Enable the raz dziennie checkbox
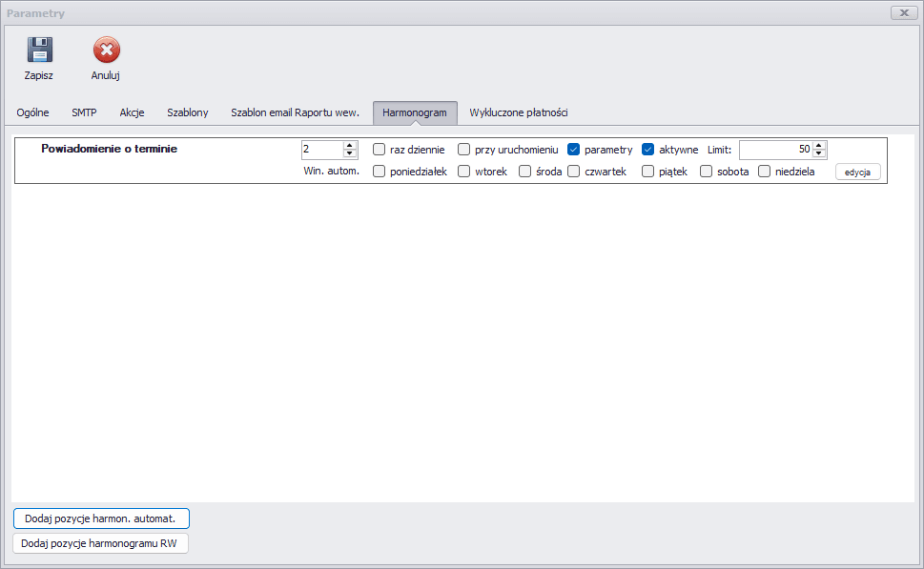924x569 pixels. click(379, 150)
